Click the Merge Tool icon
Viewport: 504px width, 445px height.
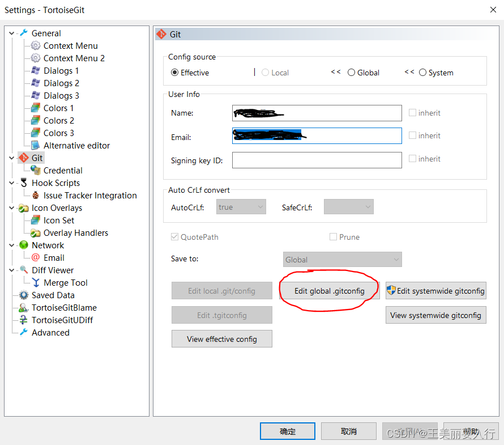(36, 282)
